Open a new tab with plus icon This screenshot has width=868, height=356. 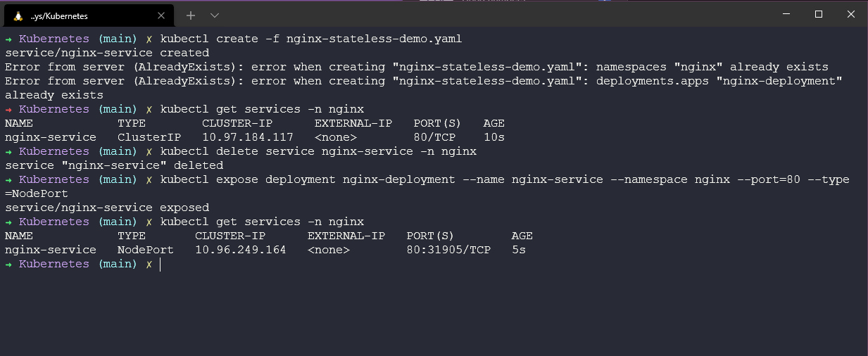pyautogui.click(x=191, y=15)
